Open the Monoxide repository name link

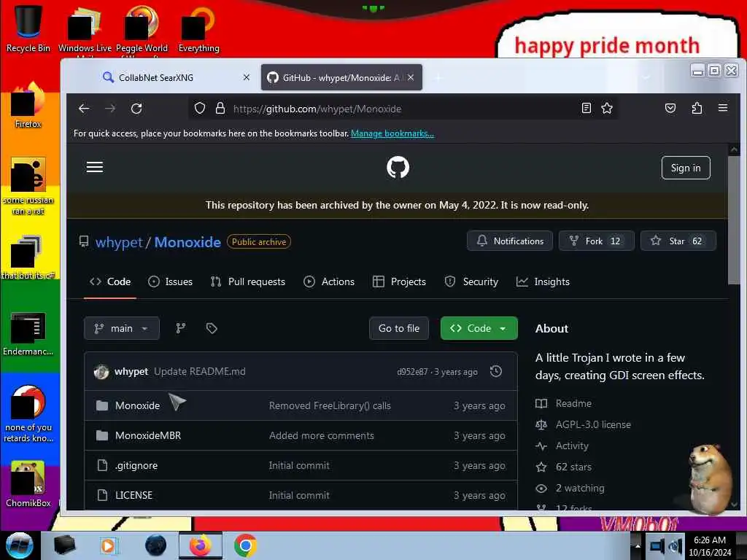click(187, 242)
